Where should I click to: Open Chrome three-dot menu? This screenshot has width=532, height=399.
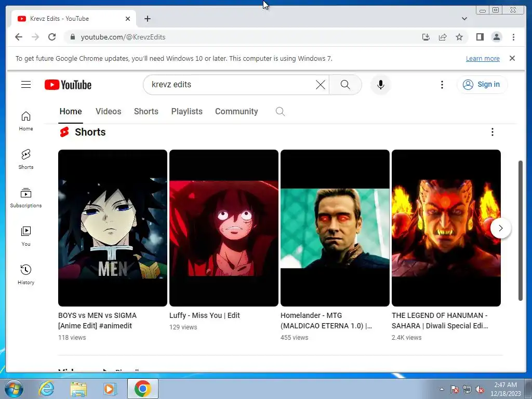(x=513, y=37)
